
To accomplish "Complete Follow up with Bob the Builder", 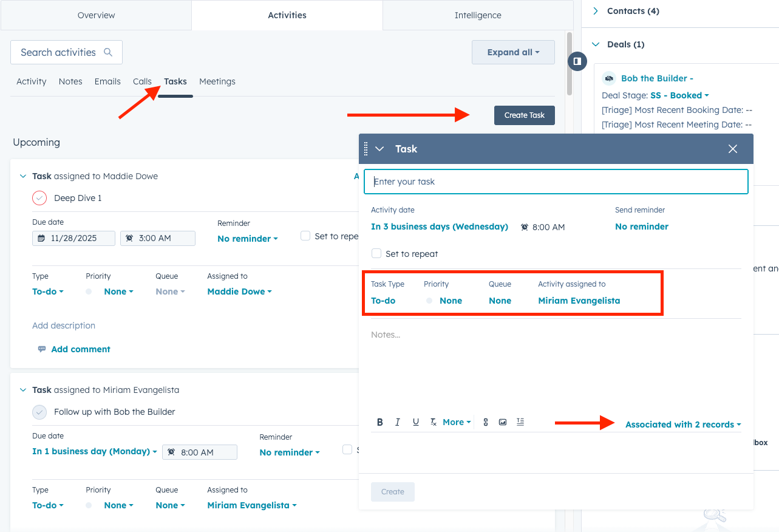I will point(39,412).
